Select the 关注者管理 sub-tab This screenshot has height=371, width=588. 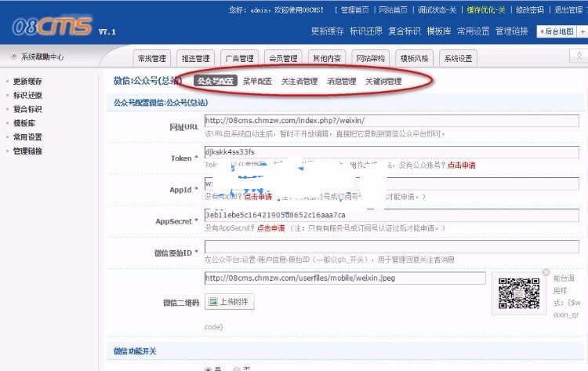[x=299, y=81]
